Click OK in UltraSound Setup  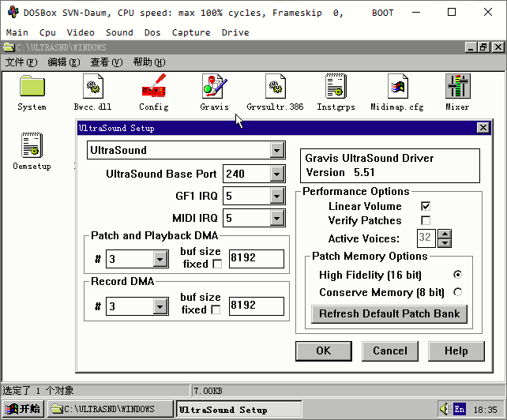pos(324,351)
